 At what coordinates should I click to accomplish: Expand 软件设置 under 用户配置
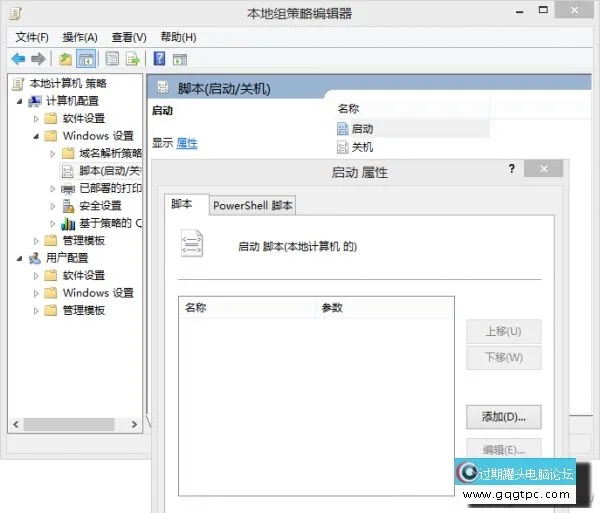coord(36,276)
